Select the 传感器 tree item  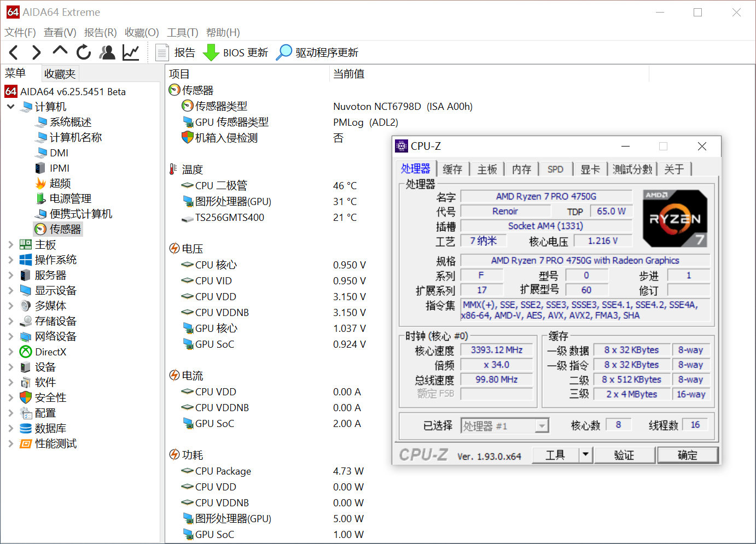(65, 229)
